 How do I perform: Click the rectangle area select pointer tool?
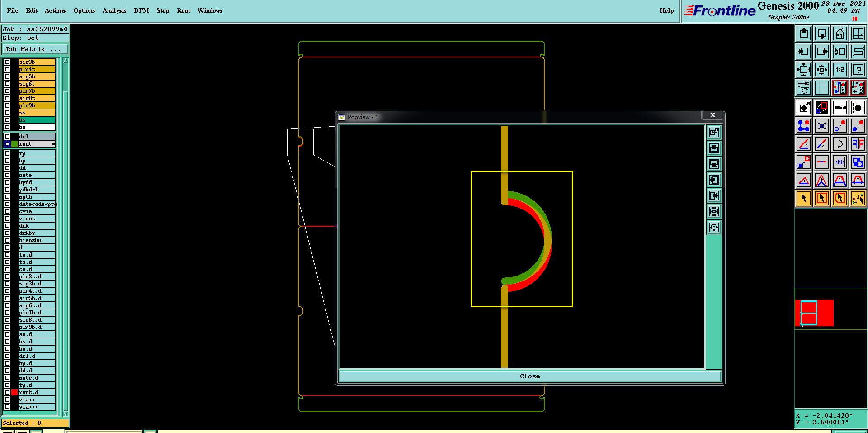tap(822, 198)
